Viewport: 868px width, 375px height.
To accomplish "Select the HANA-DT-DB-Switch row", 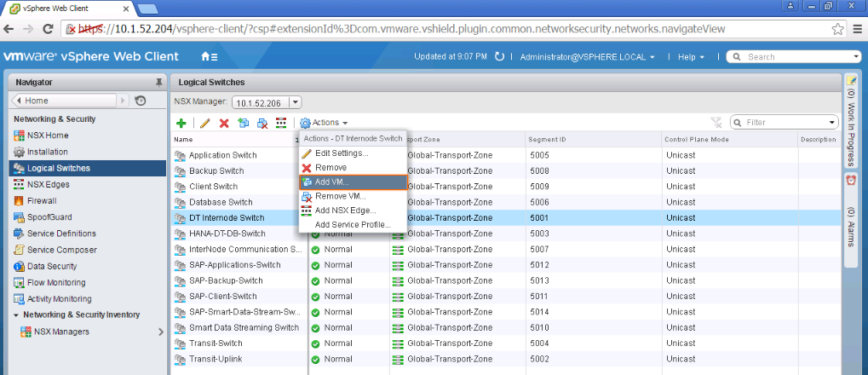I will (507, 234).
